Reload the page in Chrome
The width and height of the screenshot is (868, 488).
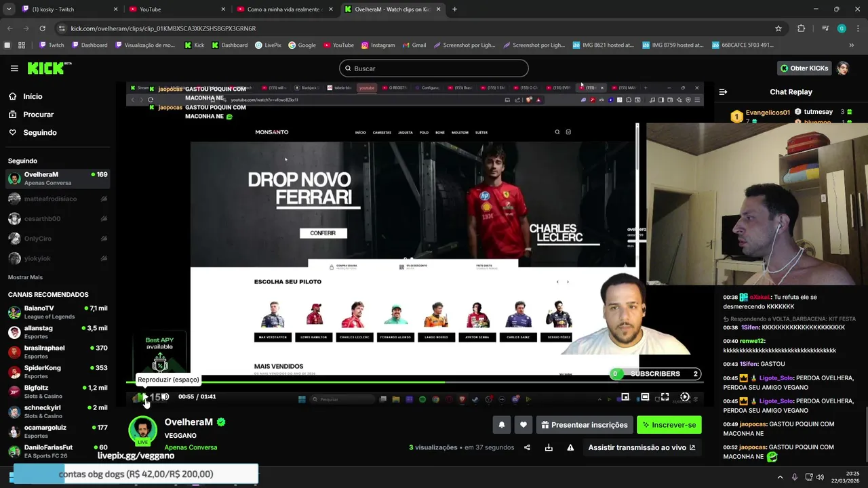coord(42,28)
